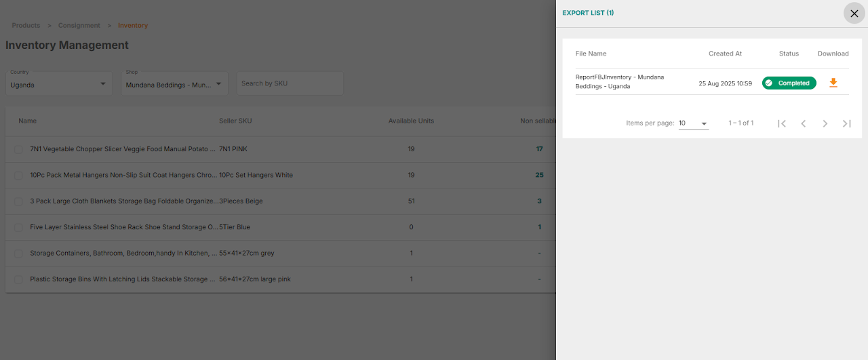The width and height of the screenshot is (868, 360).
Task: Go to previous page of exports
Action: [x=804, y=123]
